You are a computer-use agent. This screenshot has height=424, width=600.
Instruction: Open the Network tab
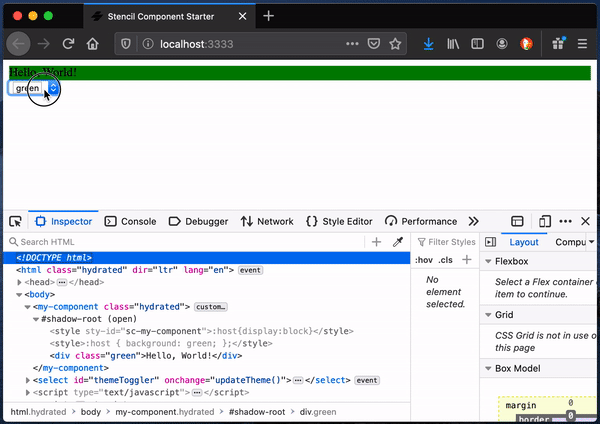[x=267, y=221]
